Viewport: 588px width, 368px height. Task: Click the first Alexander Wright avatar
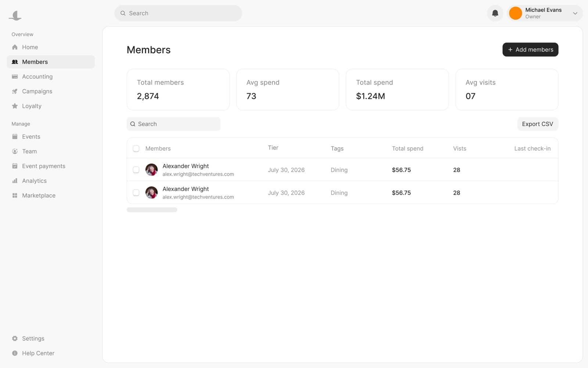pos(151,170)
